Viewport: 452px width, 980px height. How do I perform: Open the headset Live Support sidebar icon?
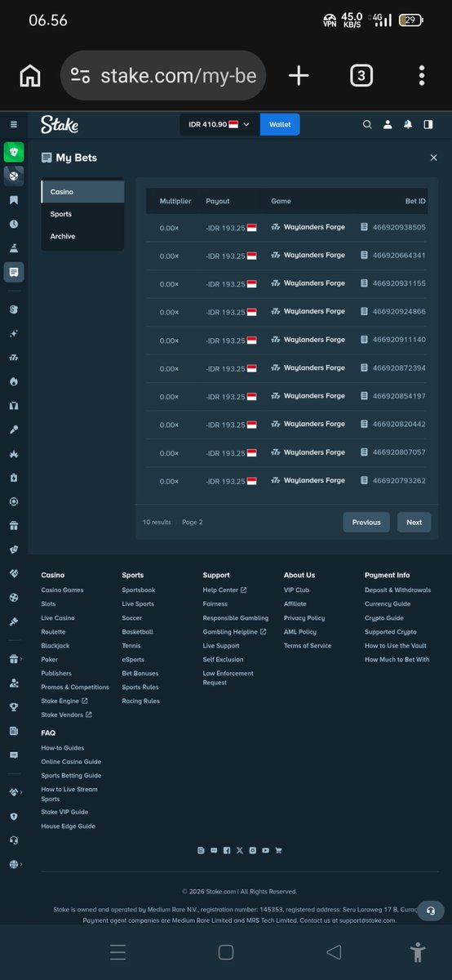(x=14, y=840)
